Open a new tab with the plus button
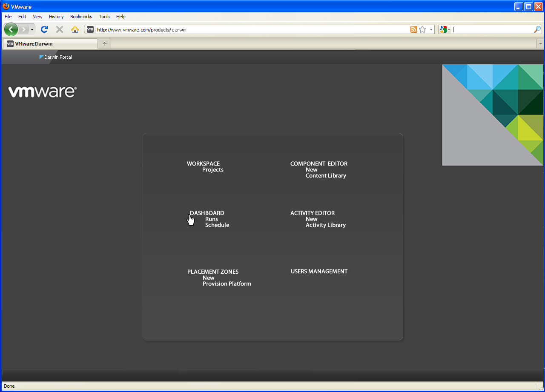Image resolution: width=545 pixels, height=392 pixels. [x=105, y=43]
